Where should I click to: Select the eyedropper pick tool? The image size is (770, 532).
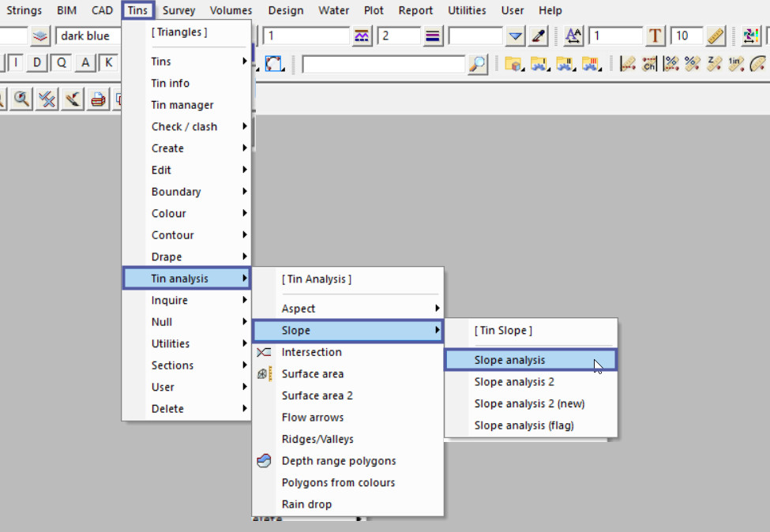[x=539, y=36]
